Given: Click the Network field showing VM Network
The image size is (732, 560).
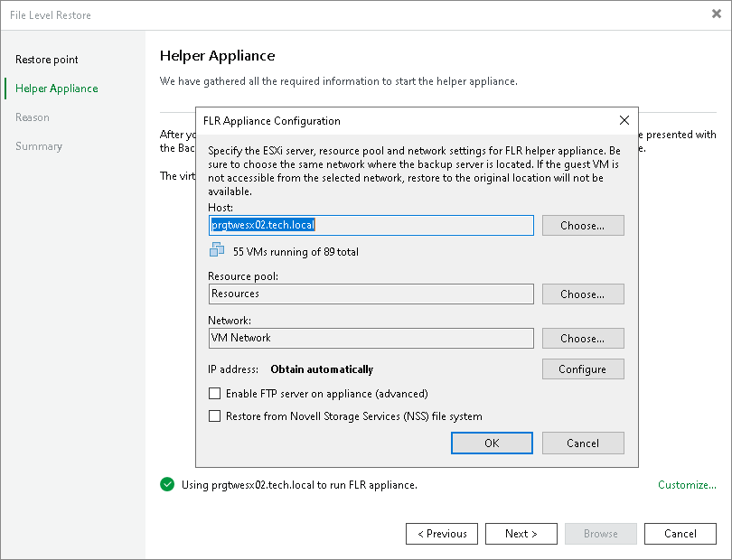Looking at the screenshot, I should [371, 339].
